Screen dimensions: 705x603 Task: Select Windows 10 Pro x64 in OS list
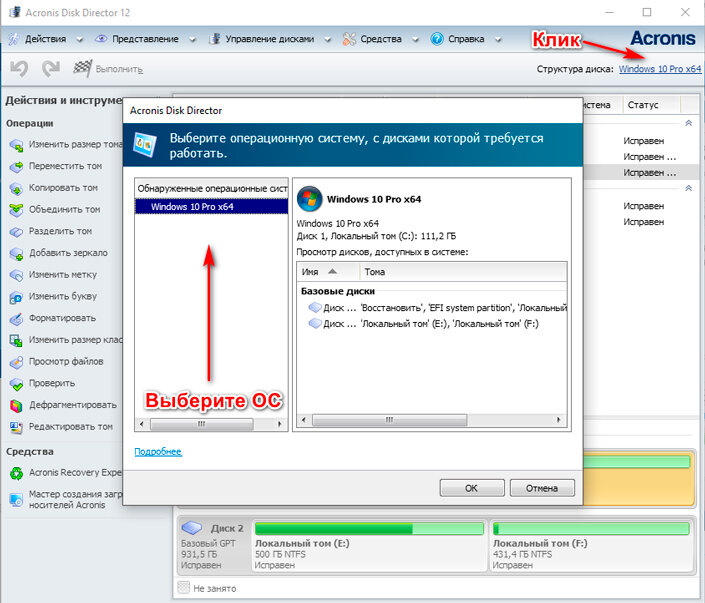211,207
